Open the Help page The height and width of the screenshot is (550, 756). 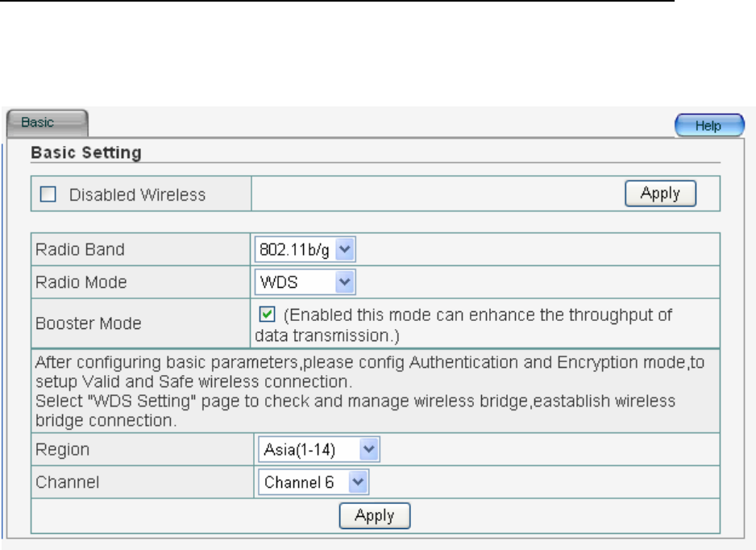(x=709, y=126)
